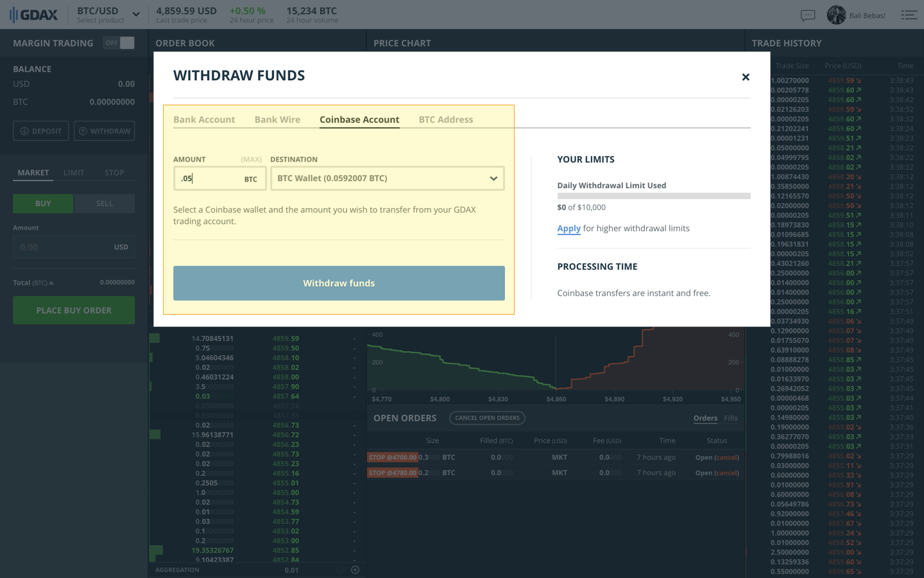Switch to BTC Address tab
Image resolution: width=924 pixels, height=578 pixels.
click(x=446, y=119)
